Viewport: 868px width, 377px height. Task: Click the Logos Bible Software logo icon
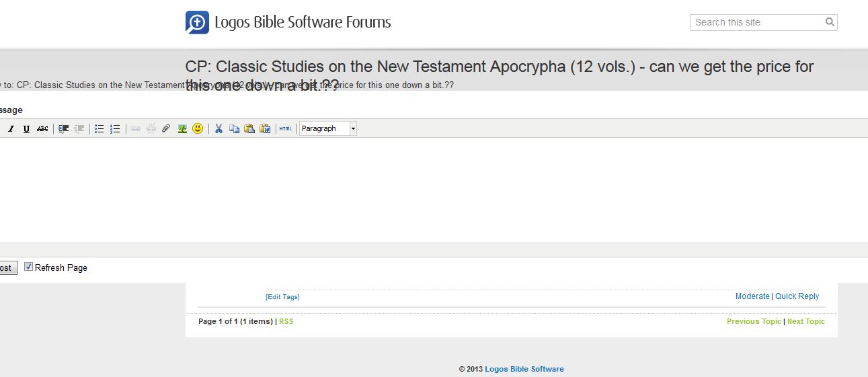[197, 22]
